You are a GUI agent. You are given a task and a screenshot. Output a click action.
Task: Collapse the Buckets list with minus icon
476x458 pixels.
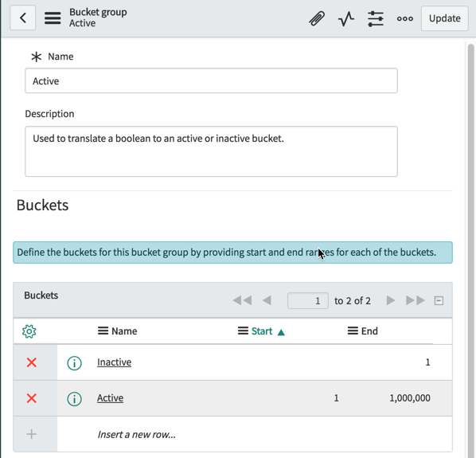click(439, 300)
